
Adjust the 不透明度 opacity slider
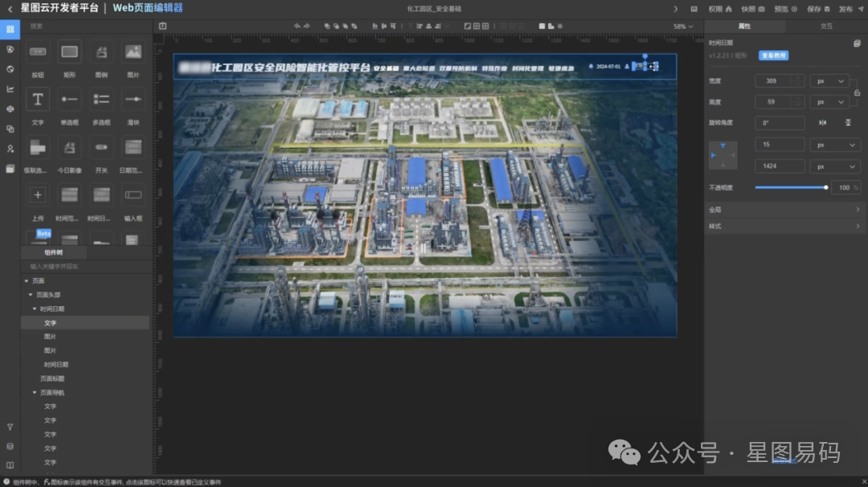coord(792,187)
